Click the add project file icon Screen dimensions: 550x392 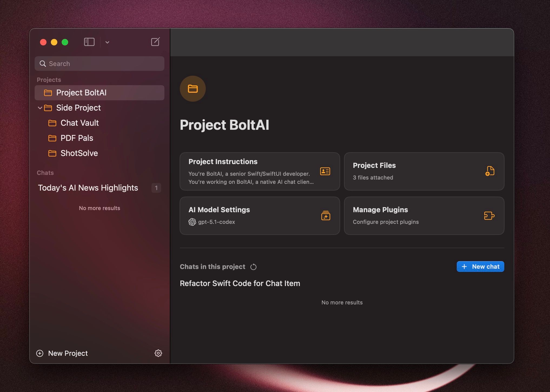pyautogui.click(x=489, y=171)
